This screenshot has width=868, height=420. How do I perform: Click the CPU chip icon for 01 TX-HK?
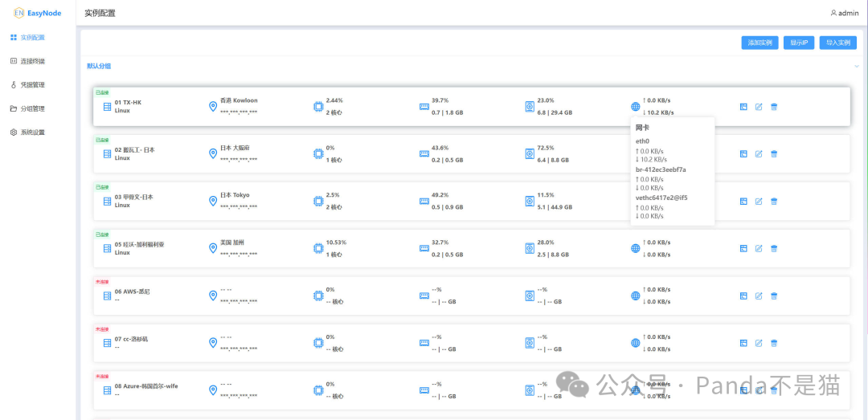click(318, 106)
